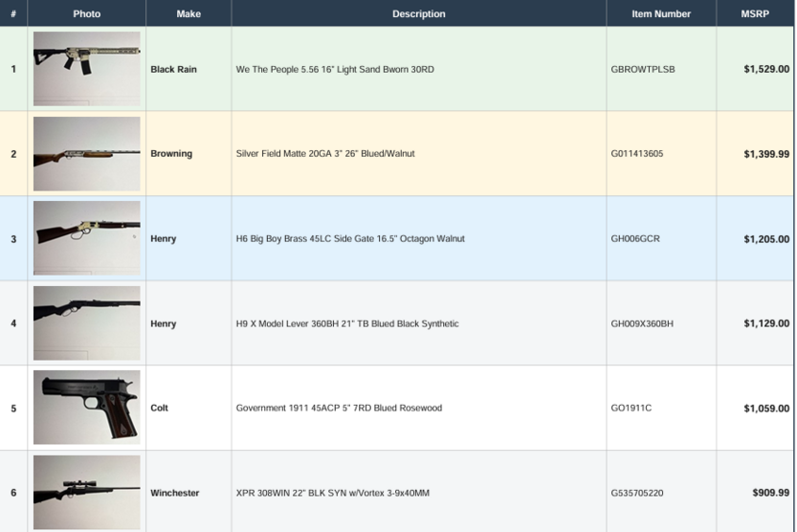Open the Henry X Model lever photo
797x532 pixels.
[x=87, y=322]
